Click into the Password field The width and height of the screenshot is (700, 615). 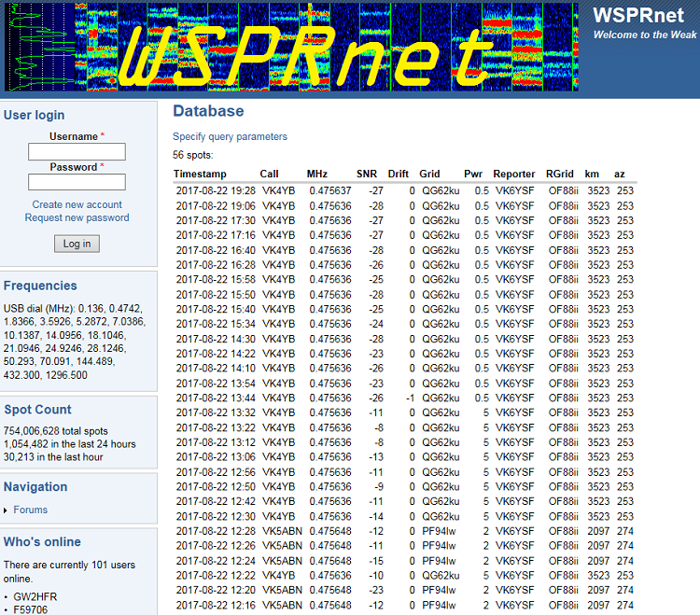tap(77, 182)
